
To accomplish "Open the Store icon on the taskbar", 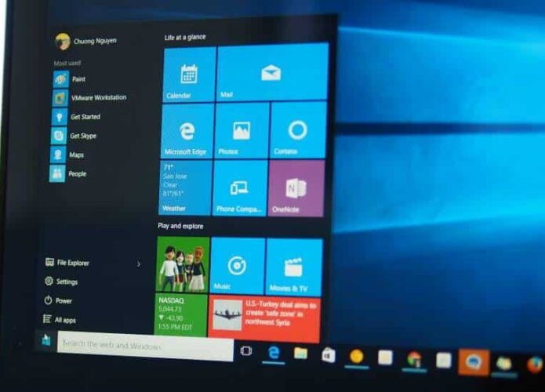I will pos(329,355).
